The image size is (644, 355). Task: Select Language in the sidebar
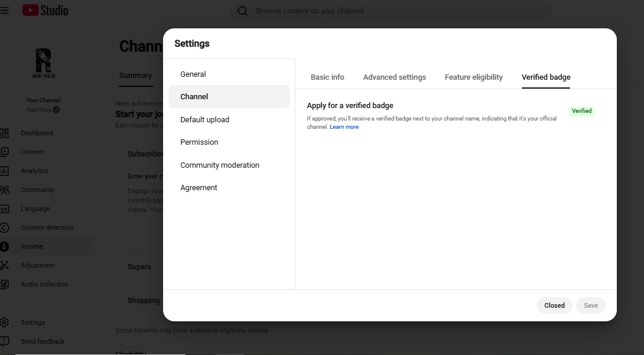tap(35, 209)
